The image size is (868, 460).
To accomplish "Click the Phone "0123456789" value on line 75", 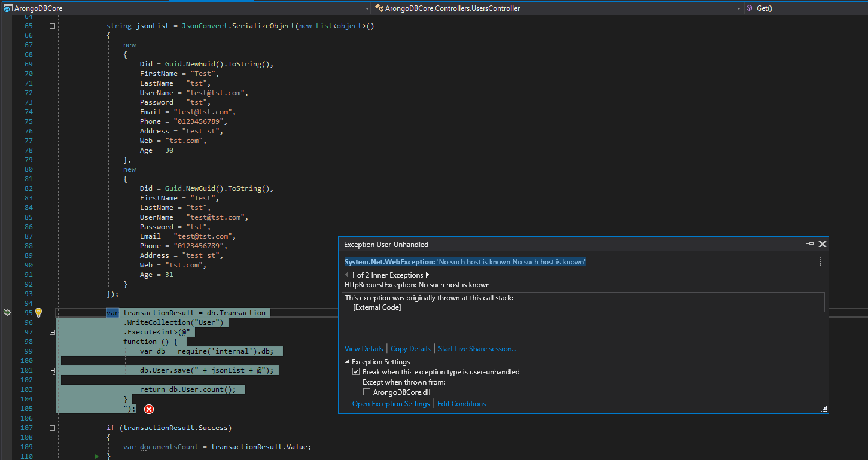I will [x=200, y=121].
